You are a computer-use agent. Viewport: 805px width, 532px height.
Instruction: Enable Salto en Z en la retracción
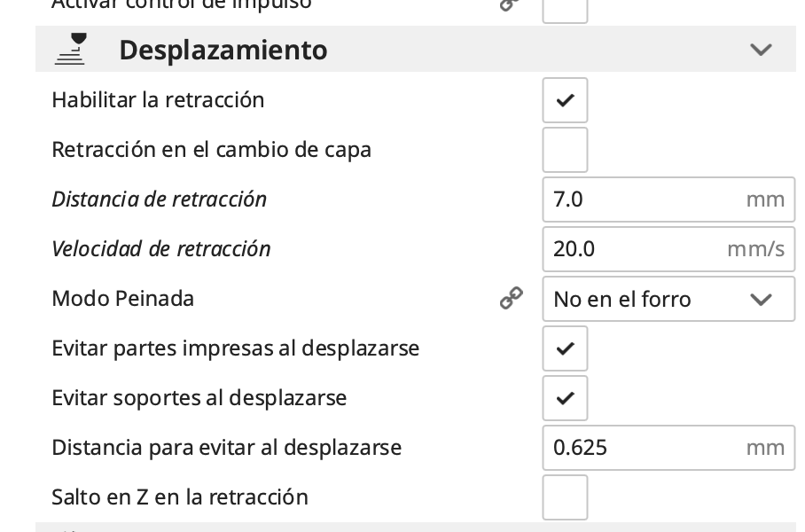(x=565, y=497)
